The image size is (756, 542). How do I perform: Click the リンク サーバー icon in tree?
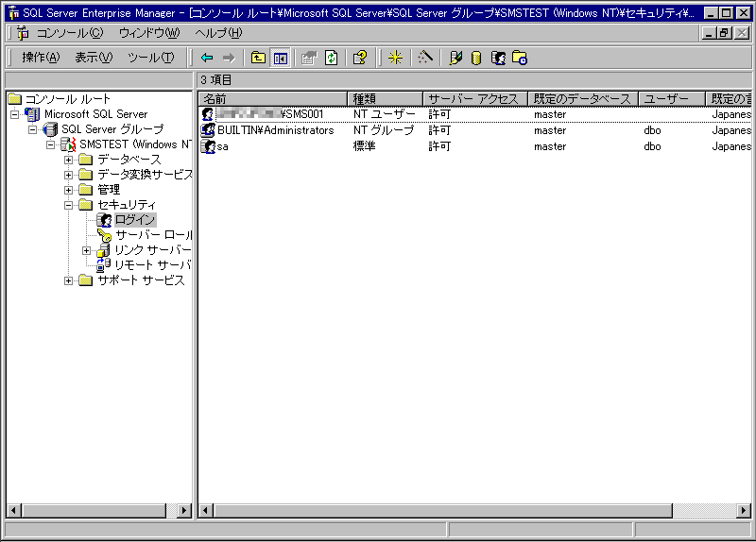[x=103, y=250]
